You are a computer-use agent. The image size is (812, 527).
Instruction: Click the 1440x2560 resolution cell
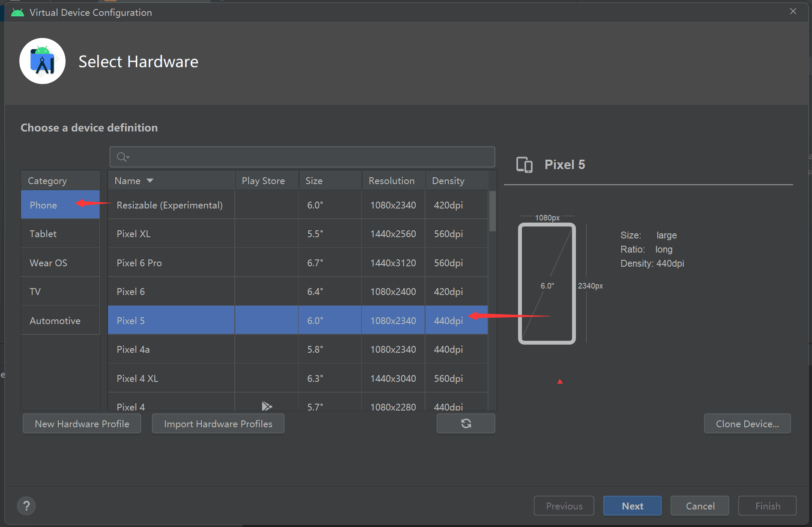393,234
